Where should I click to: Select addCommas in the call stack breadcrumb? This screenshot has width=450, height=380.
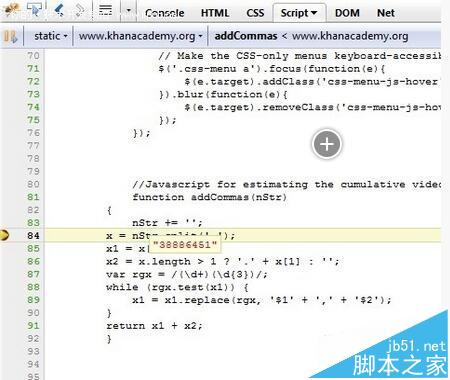(246, 36)
